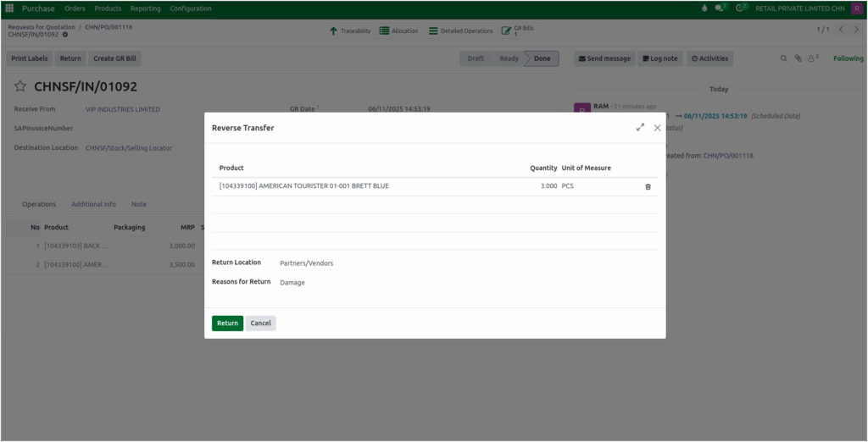Open attachments with the paperclip icon
Viewport: 868px width, 442px height.
tap(798, 58)
